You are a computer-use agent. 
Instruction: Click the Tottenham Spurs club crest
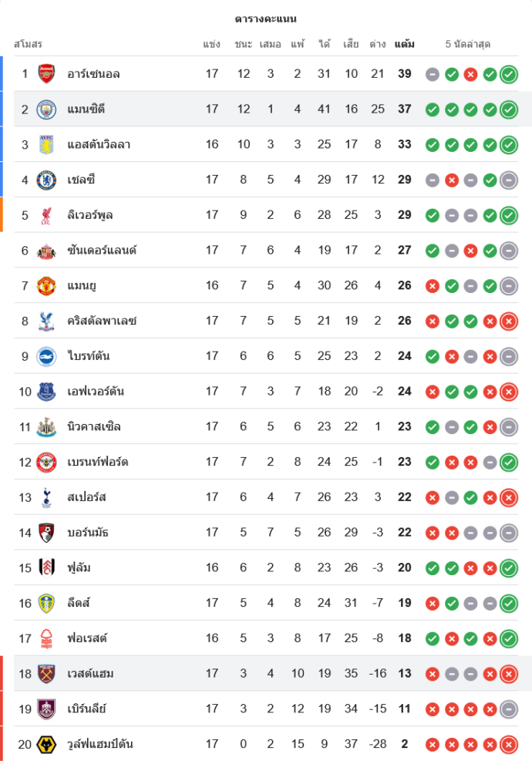point(47,497)
